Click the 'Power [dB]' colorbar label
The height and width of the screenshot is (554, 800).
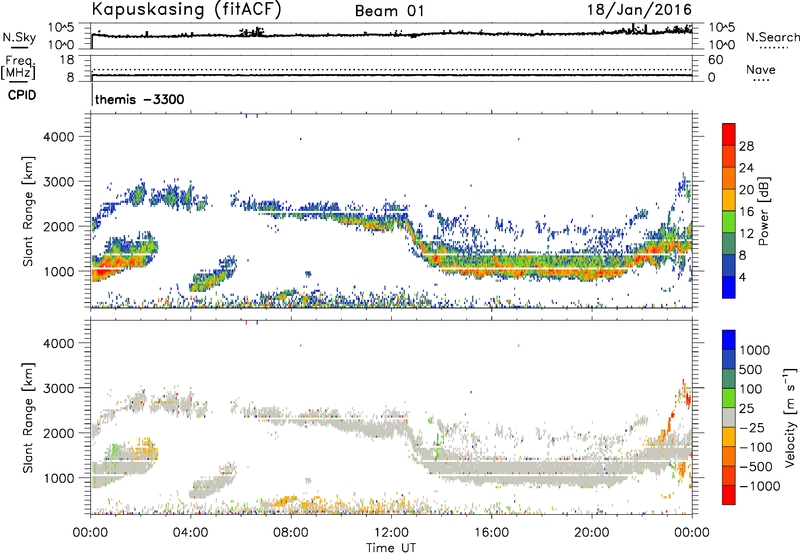pyautogui.click(x=763, y=211)
